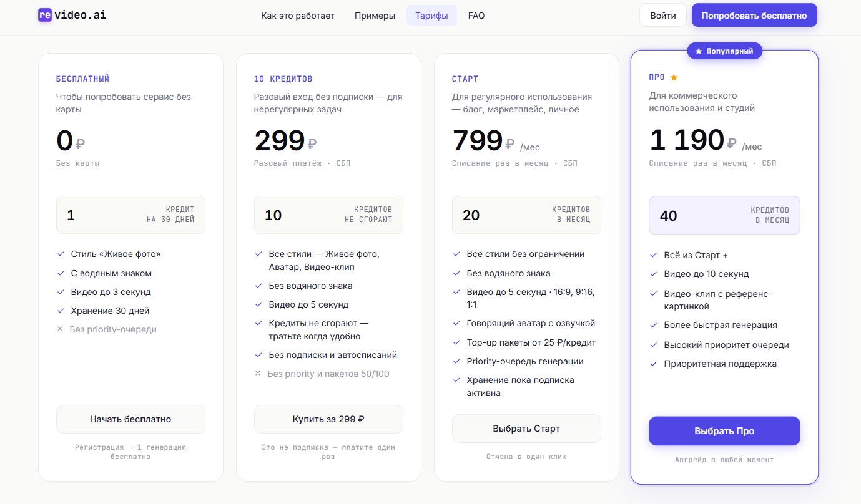Click 'Хранение пока подписка активна' feature
The image size is (861, 504).
coord(520,387)
